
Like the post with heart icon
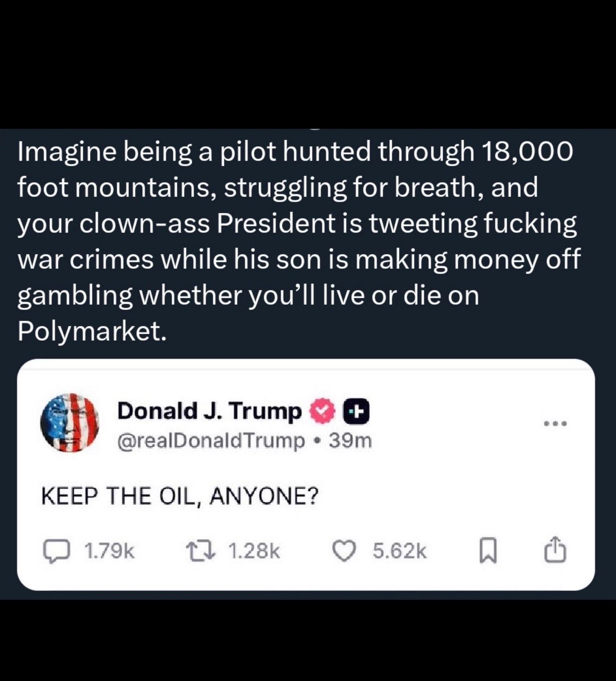343,551
